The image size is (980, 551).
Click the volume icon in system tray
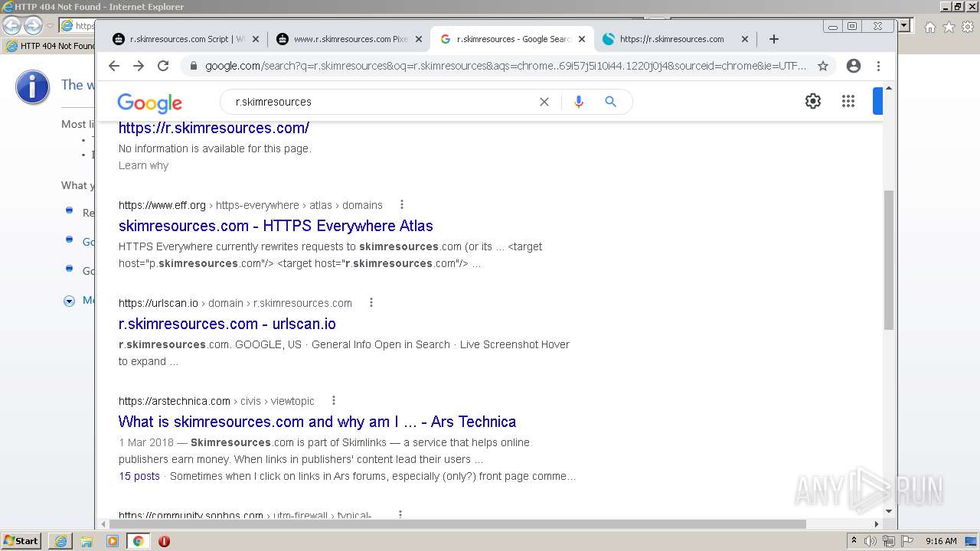pos(871,541)
